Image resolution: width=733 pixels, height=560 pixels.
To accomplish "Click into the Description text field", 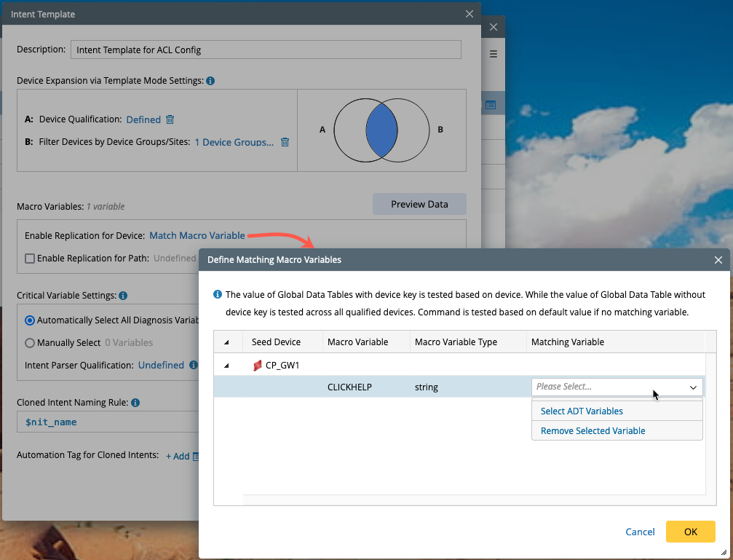I will coord(266,50).
